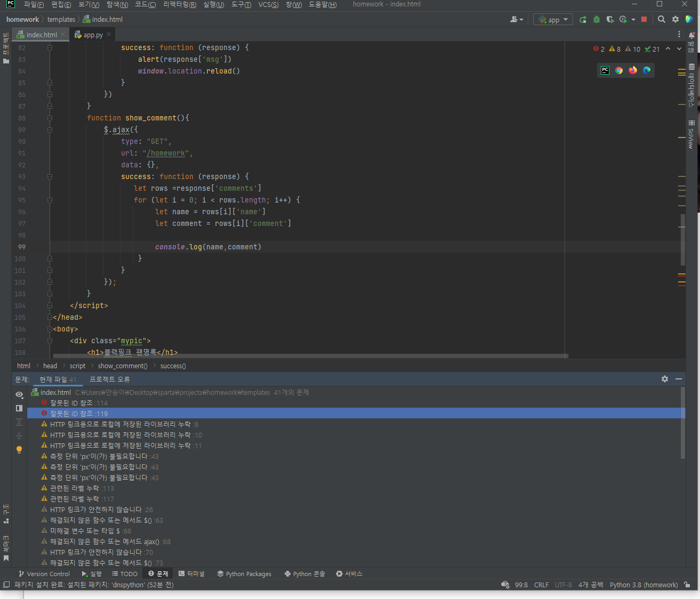Open the Python 콘솔 tool window
Screen dimensions: 700x599
[304, 574]
